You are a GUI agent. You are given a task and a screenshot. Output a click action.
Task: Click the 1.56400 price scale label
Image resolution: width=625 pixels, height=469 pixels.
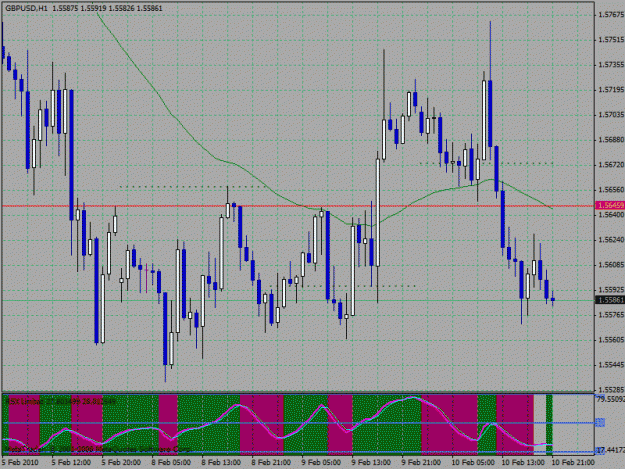(611, 215)
